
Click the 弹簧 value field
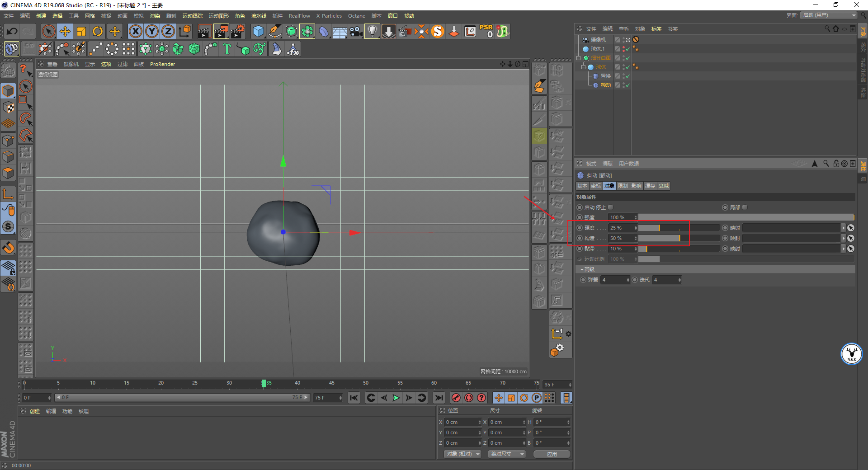(x=614, y=280)
